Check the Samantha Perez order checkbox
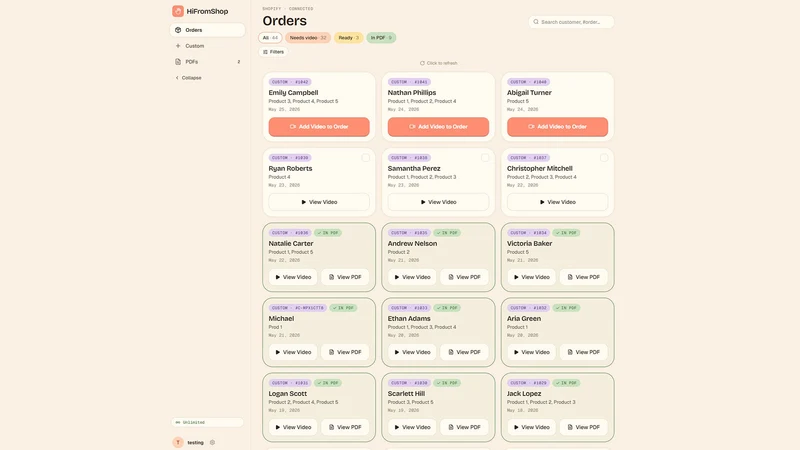The image size is (800, 450). (485, 158)
